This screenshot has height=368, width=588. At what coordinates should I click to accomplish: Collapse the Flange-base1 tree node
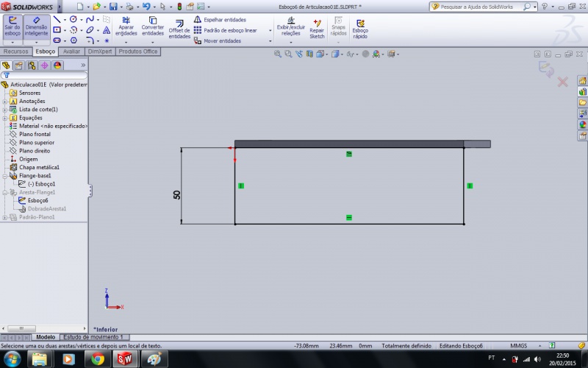click(x=5, y=176)
